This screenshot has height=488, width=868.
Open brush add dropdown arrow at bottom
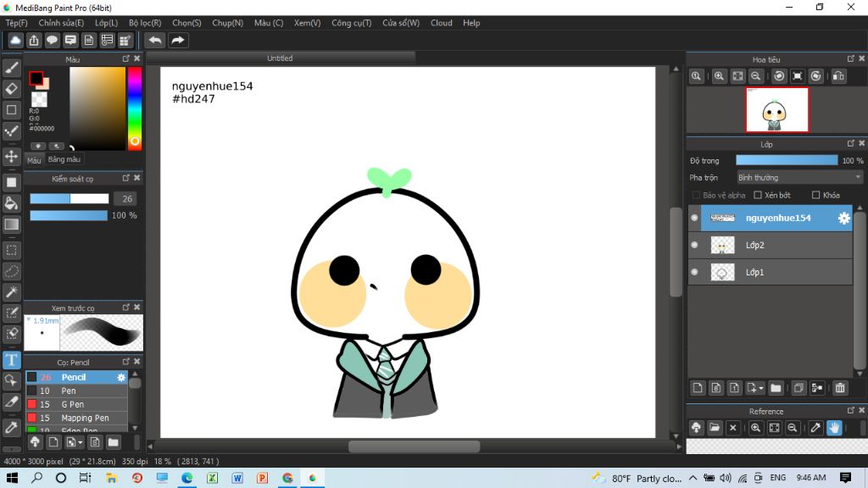81,442
